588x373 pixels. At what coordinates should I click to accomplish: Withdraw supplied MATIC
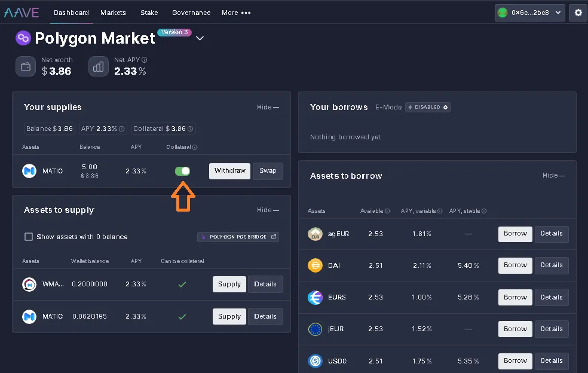point(229,171)
